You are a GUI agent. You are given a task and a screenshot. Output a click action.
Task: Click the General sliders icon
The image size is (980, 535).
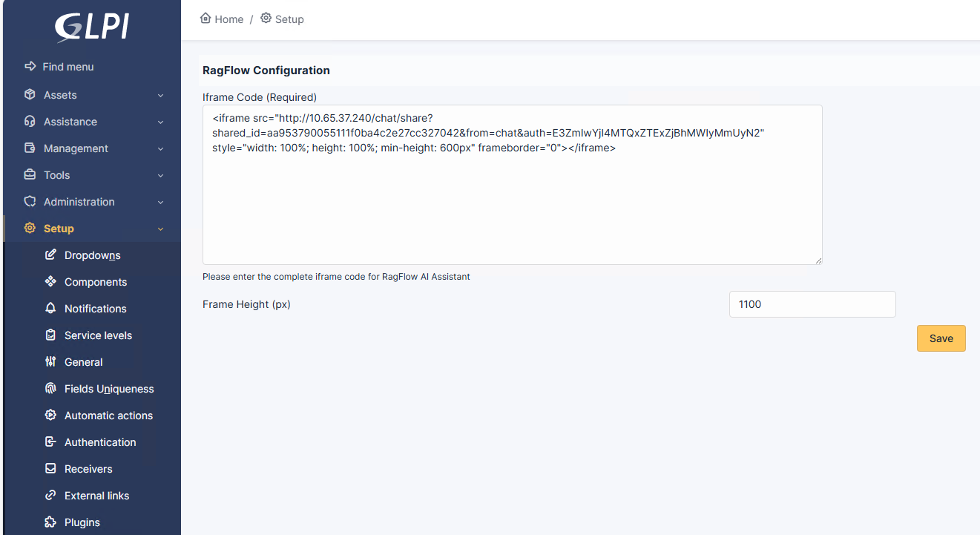pos(50,362)
